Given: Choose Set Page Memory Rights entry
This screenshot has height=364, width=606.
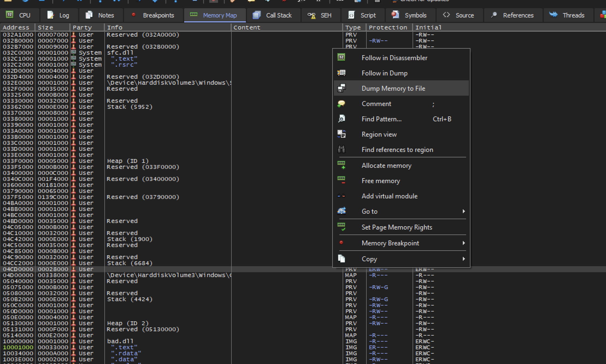Looking at the screenshot, I should point(401,227).
